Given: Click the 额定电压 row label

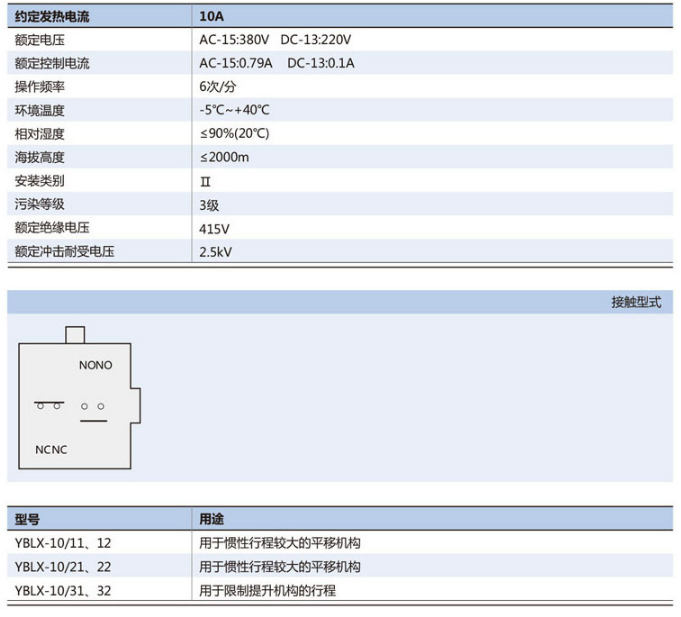Looking at the screenshot, I should (37, 40).
